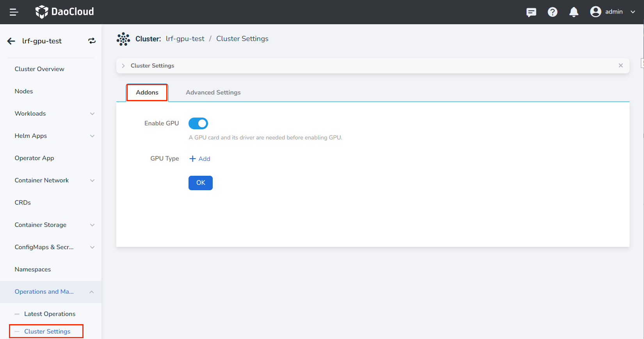
Task: Go back using the left arrow
Action: pos(11,41)
